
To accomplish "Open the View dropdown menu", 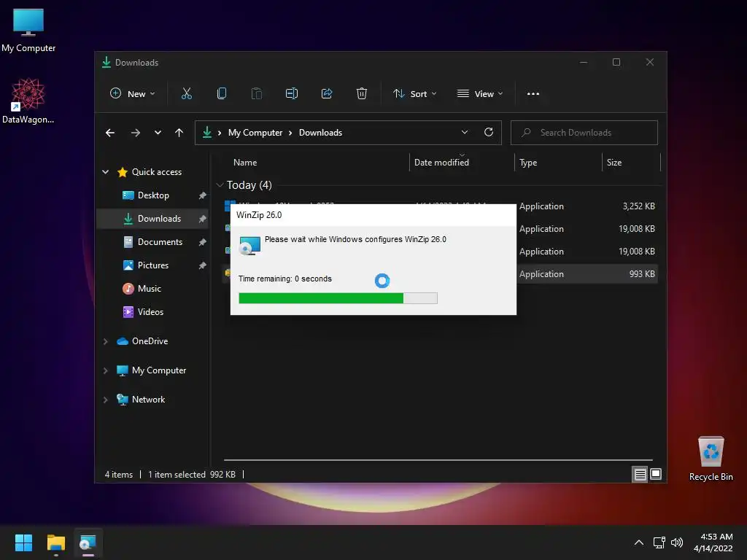I will pyautogui.click(x=480, y=94).
